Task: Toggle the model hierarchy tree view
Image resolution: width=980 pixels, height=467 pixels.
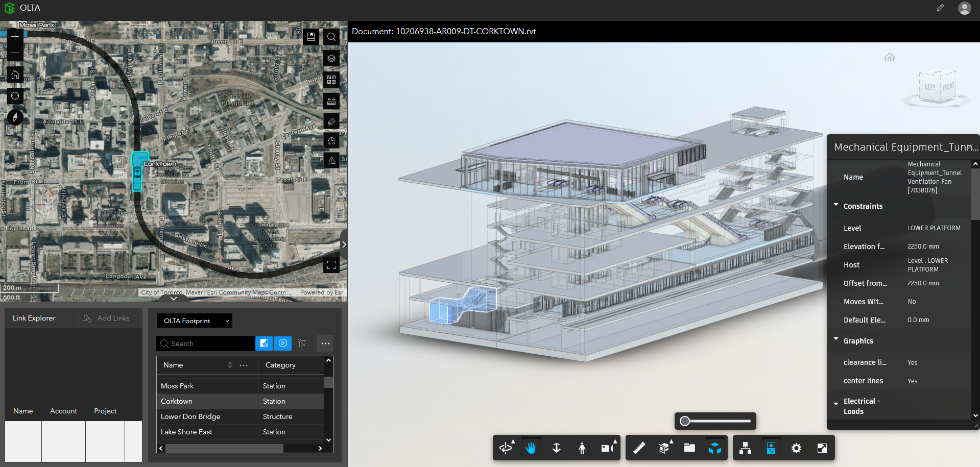Action: (745, 448)
